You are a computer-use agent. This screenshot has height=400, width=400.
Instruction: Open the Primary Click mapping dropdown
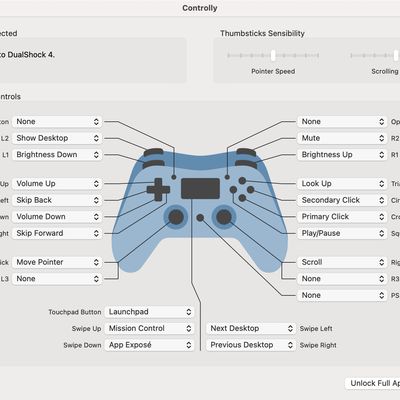tap(342, 217)
